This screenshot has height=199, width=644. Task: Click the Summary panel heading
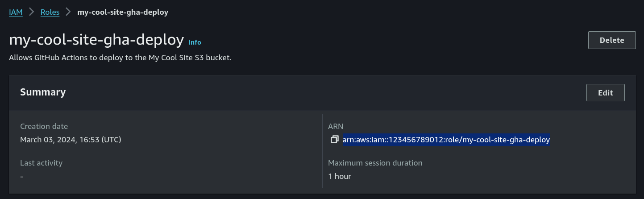pos(43,92)
